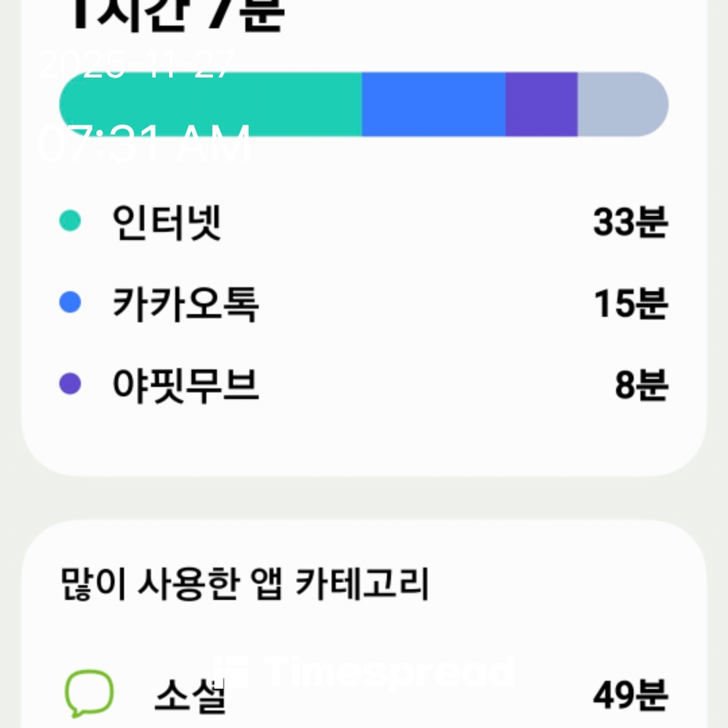Viewport: 728px width, 728px height.
Task: Tap the teal dot beside 인터넷
Action: (x=70, y=220)
